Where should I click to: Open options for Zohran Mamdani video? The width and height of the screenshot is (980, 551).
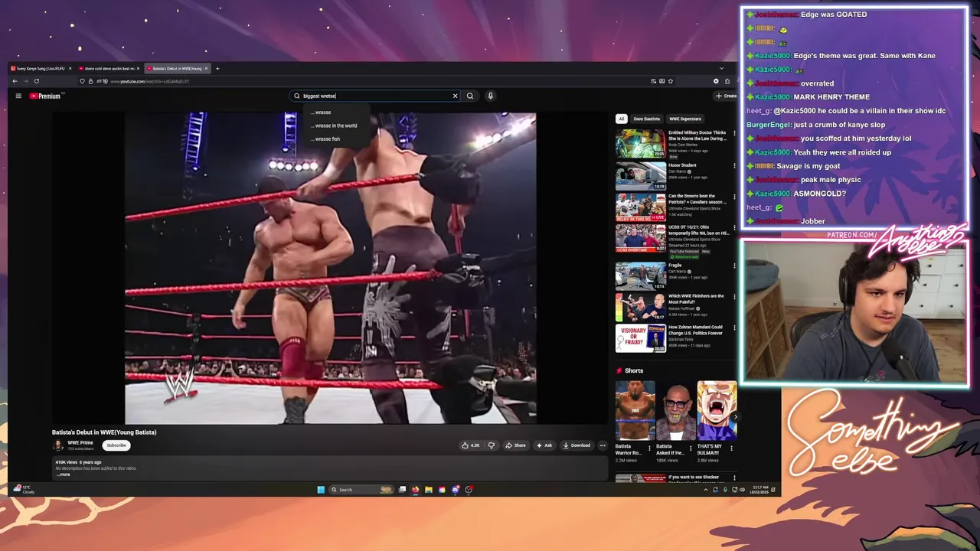(x=734, y=328)
